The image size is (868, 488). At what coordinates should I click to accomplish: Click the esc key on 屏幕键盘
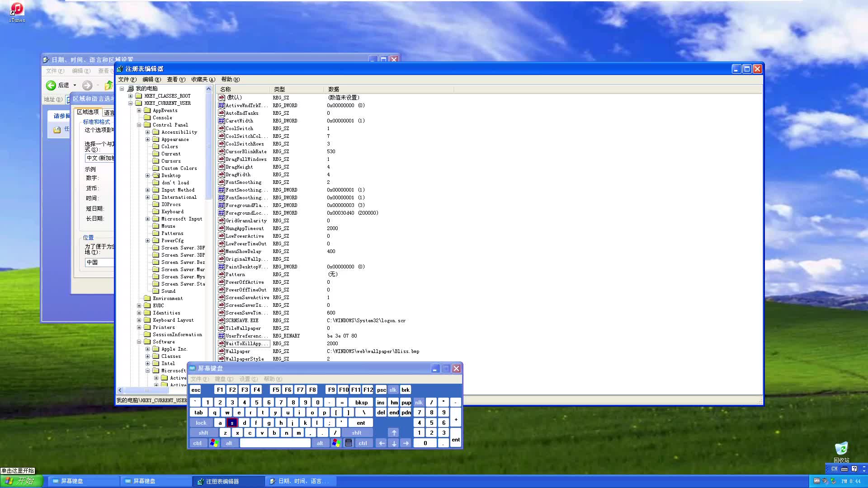[196, 389]
